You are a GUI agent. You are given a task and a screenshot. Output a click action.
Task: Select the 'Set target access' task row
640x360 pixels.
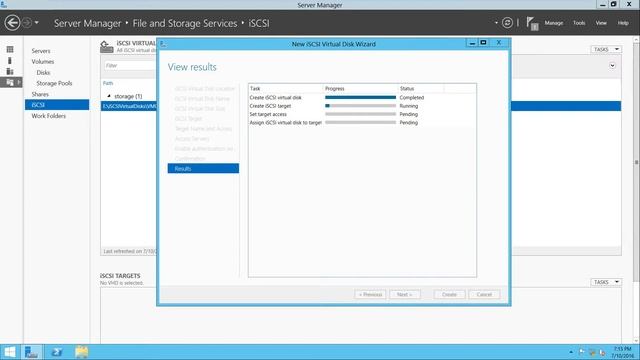(x=362, y=114)
